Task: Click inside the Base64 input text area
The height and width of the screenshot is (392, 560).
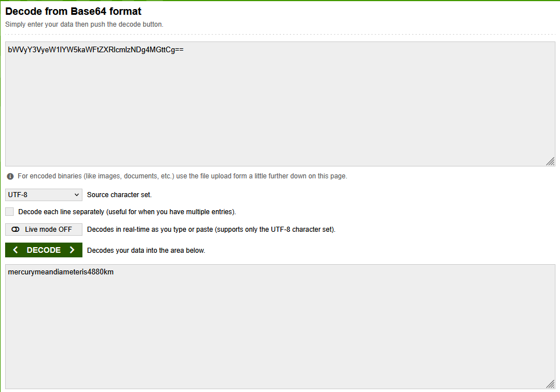Action: [x=280, y=104]
